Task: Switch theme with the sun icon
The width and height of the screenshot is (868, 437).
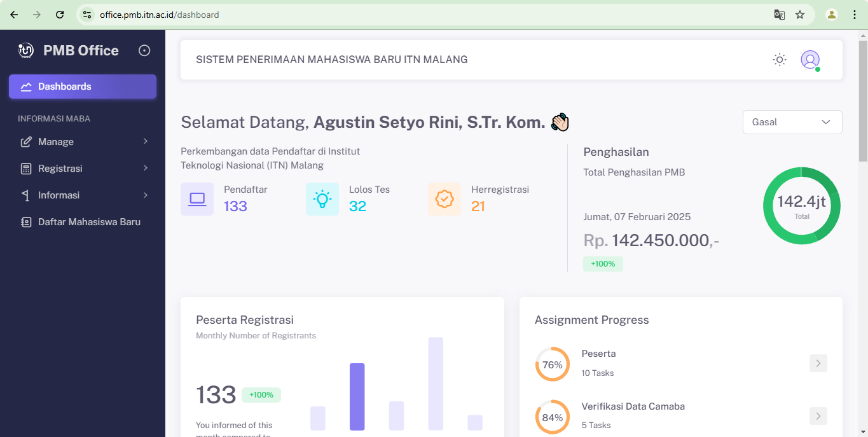Action: point(780,60)
